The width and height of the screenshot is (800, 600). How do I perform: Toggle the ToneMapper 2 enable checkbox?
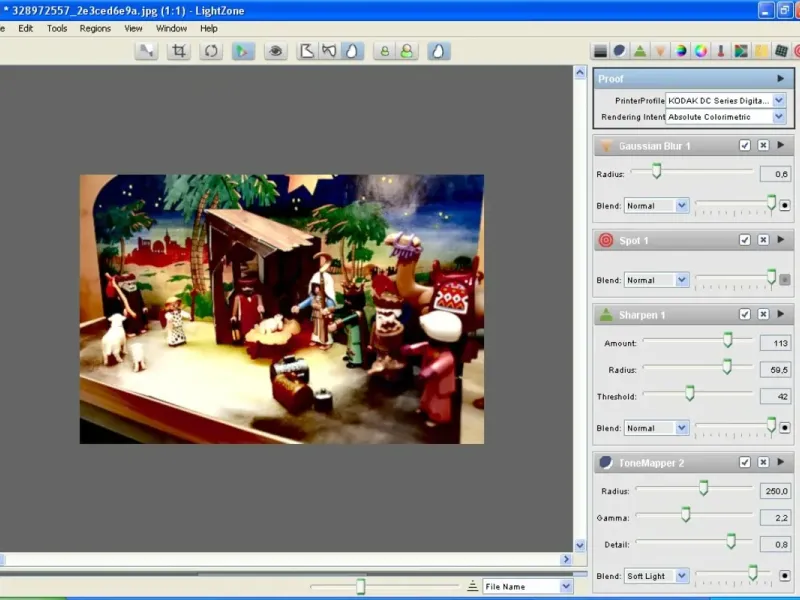(x=745, y=463)
